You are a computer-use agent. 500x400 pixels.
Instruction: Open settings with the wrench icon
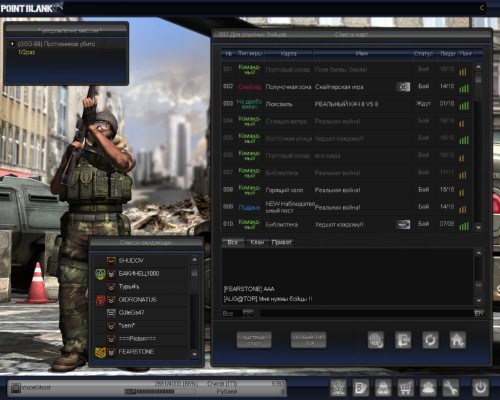[x=451, y=387]
